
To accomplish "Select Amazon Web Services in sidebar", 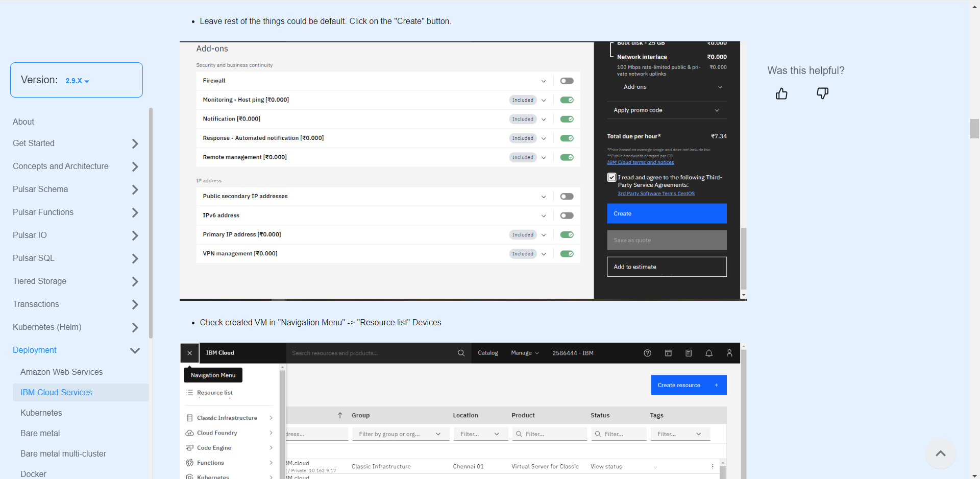I will [x=61, y=372].
